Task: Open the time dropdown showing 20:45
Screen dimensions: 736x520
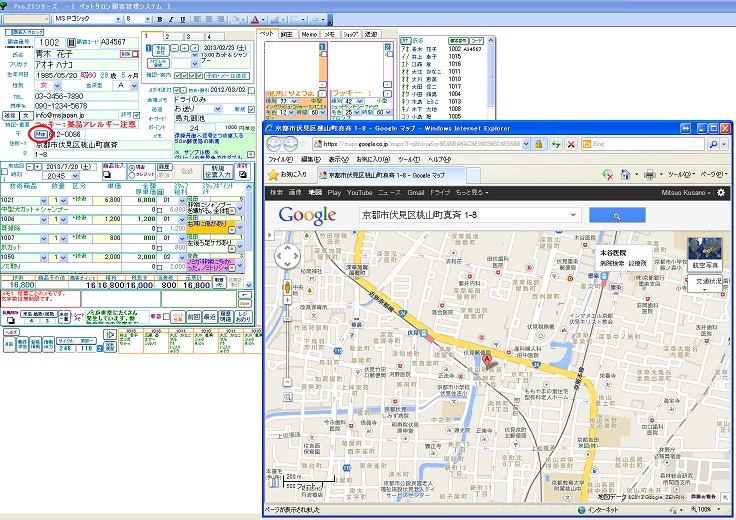Action: [x=75, y=176]
